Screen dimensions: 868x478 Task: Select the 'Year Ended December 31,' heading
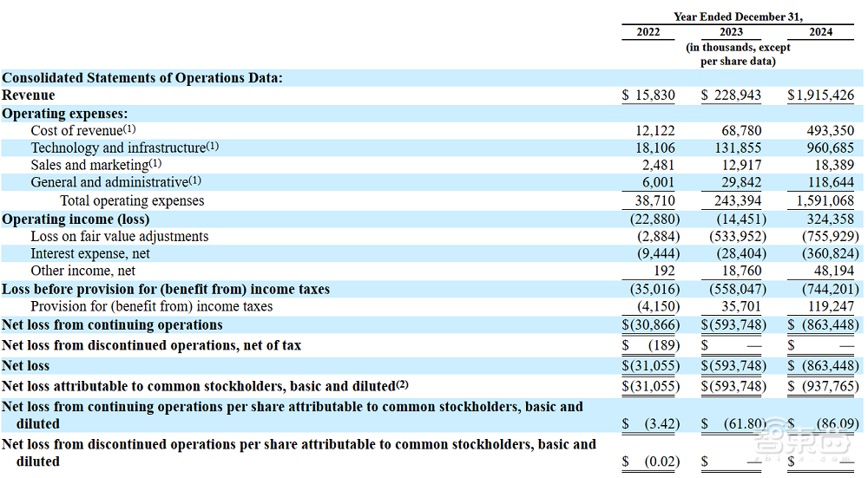tap(736, 16)
